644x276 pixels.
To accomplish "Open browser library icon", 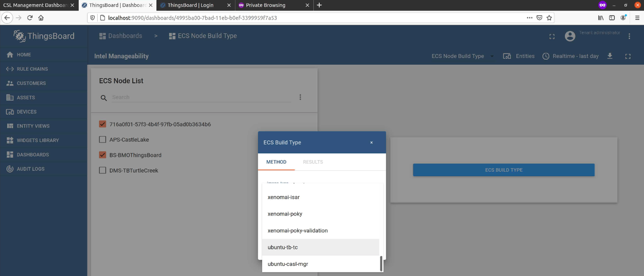I will 601,18.
